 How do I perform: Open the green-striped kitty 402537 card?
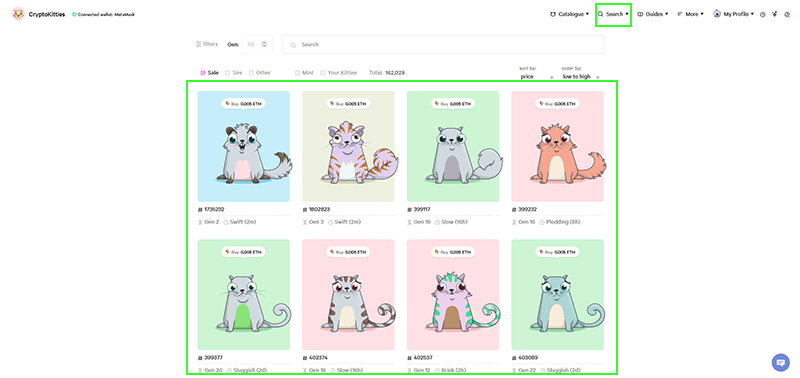tap(453, 295)
